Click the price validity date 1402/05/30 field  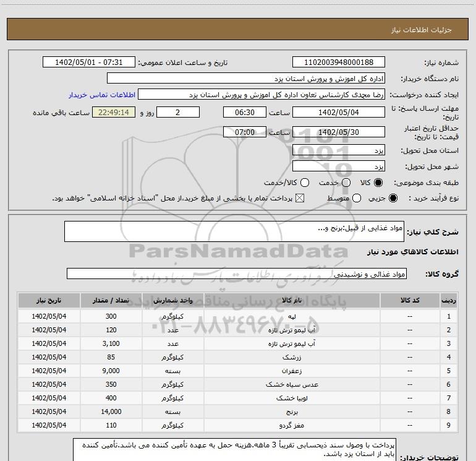pyautogui.click(x=339, y=132)
